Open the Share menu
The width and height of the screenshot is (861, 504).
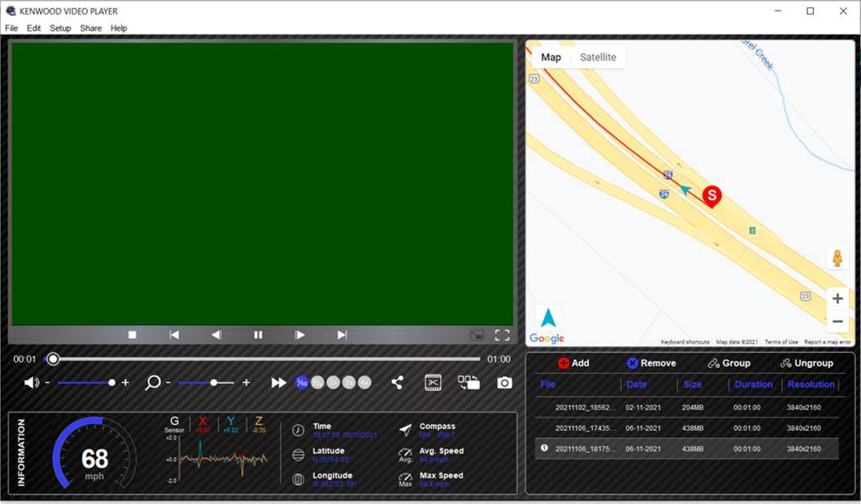point(91,28)
